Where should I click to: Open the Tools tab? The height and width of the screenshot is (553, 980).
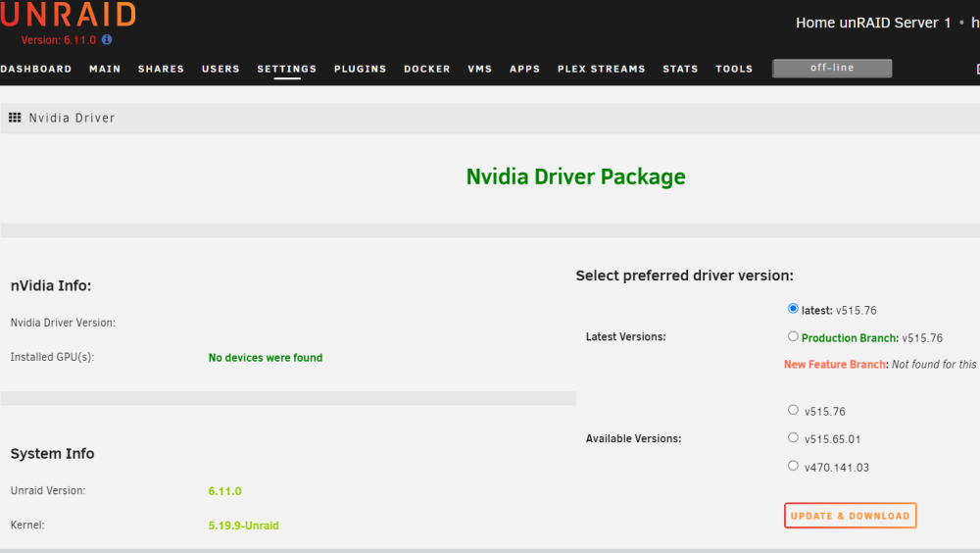[734, 69]
